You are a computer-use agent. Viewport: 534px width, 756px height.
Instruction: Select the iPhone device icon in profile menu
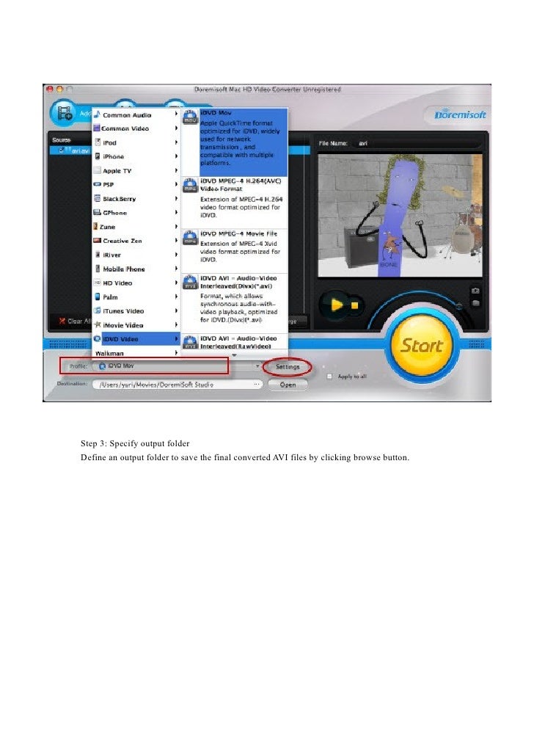(98, 156)
